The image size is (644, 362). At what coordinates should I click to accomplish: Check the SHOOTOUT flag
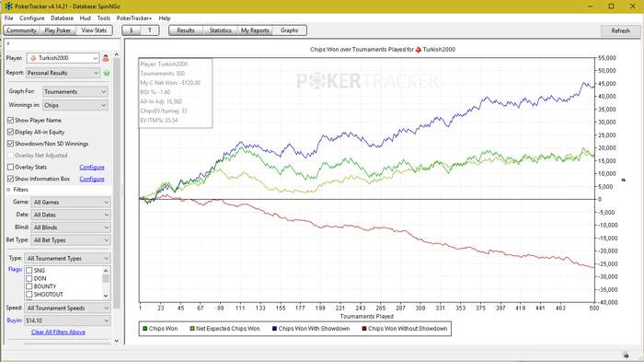29,294
